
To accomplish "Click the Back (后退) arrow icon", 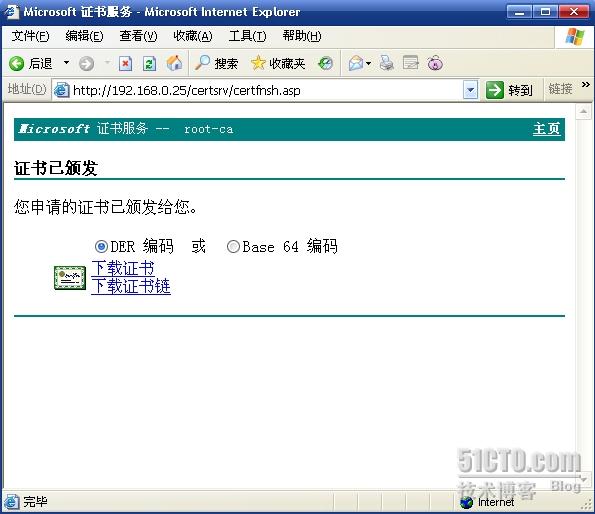I will point(16,63).
